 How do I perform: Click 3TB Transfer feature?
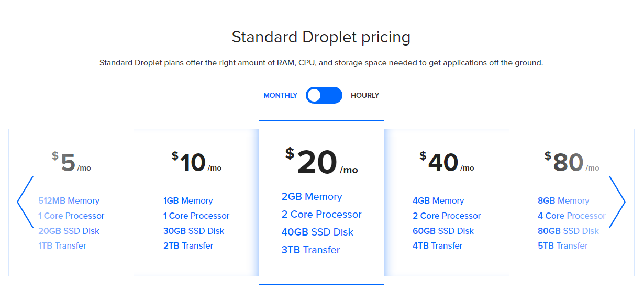310,250
